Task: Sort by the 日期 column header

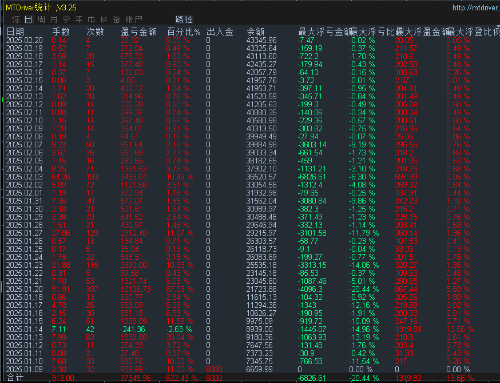Action: tap(15, 32)
